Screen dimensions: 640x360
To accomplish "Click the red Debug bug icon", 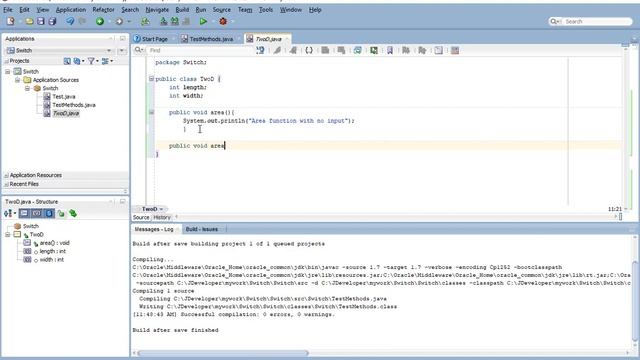I will pos(223,21).
